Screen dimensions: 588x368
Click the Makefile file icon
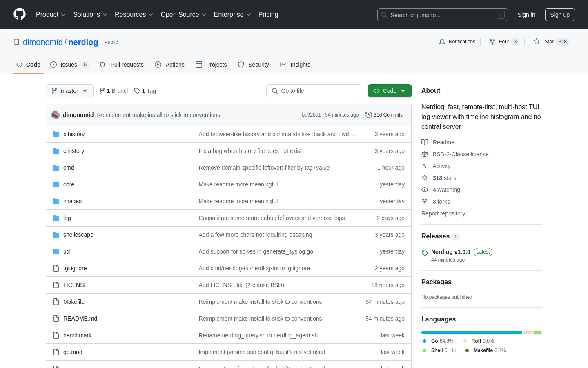pos(56,302)
